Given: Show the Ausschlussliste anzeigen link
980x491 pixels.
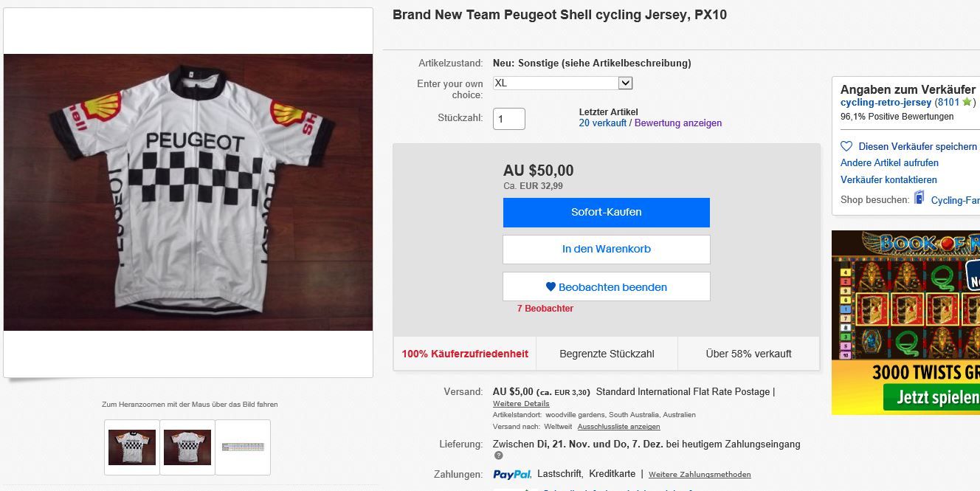Looking at the screenshot, I should (x=618, y=427).
